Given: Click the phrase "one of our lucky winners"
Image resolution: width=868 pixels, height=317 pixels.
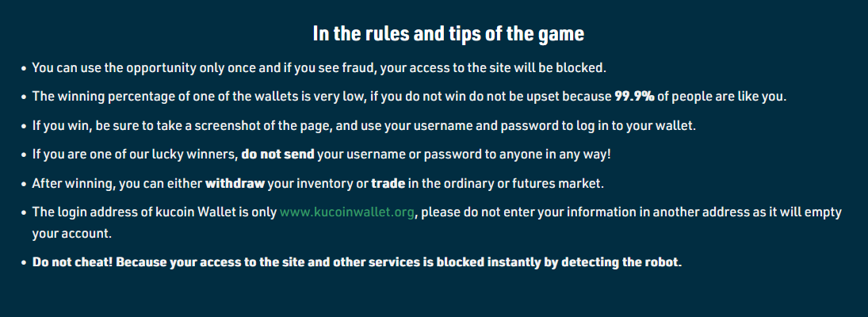Looking at the screenshot, I should point(163,154).
